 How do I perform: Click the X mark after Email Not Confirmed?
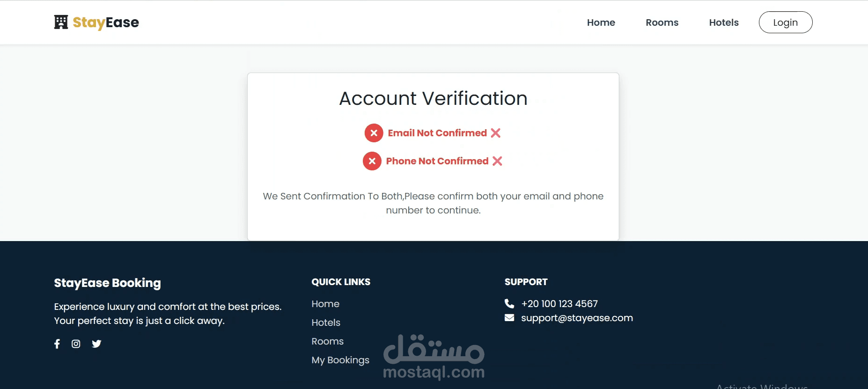[495, 133]
